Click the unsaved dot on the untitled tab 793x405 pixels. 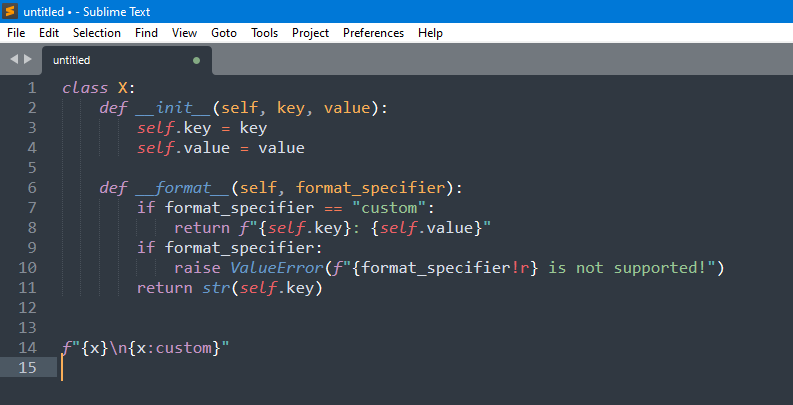tap(196, 61)
